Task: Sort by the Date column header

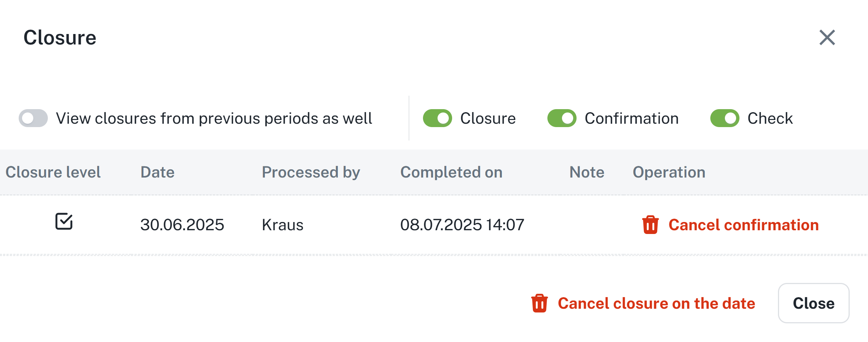Action: 157,172
